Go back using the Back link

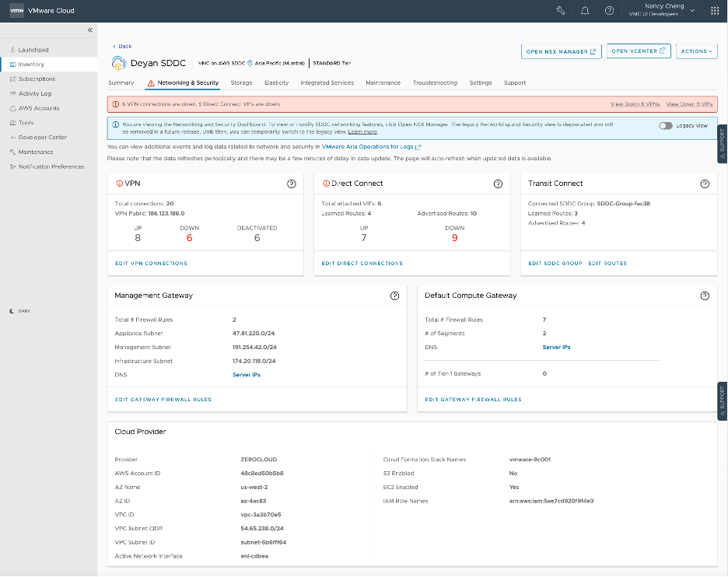tap(123, 46)
